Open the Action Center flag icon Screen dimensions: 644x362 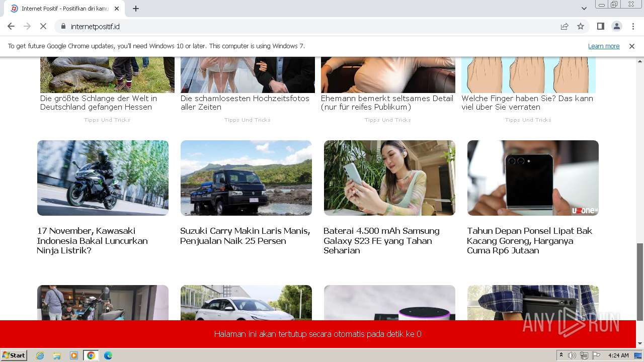tap(596, 355)
